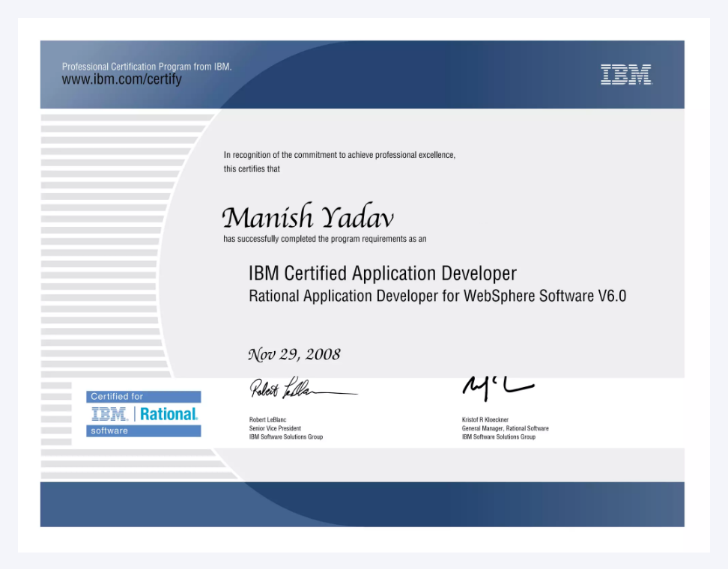Click the name 'Manish Yadav'
This screenshot has height=569, width=728.
pyautogui.click(x=308, y=216)
